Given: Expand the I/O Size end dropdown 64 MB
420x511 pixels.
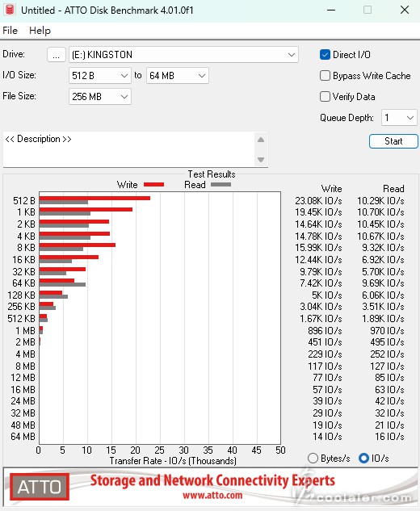Looking at the screenshot, I should (x=178, y=76).
